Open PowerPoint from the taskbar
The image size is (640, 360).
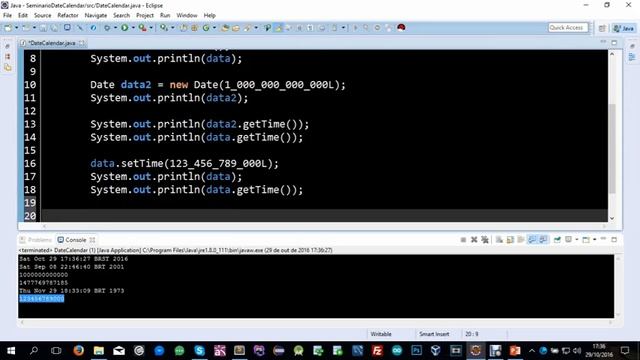click(x=515, y=351)
